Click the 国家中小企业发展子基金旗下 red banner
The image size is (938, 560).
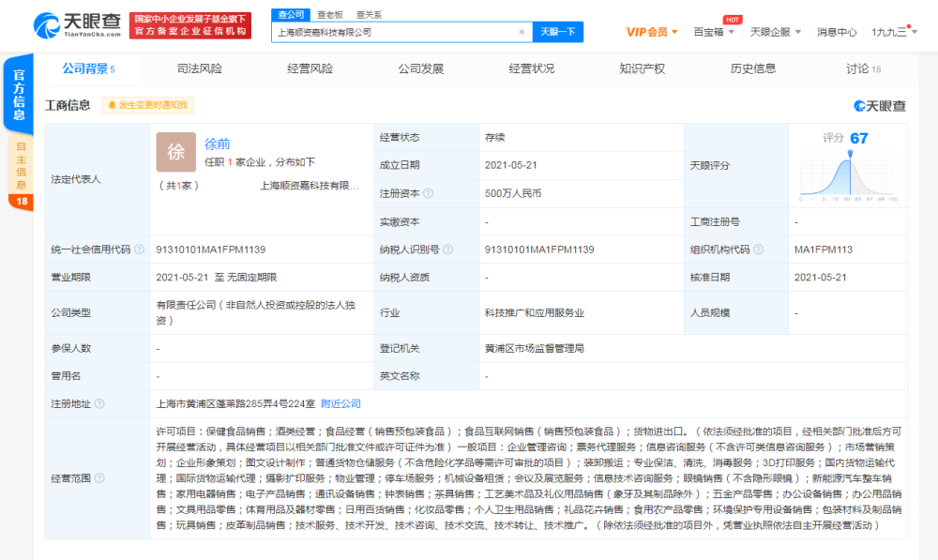(190, 25)
